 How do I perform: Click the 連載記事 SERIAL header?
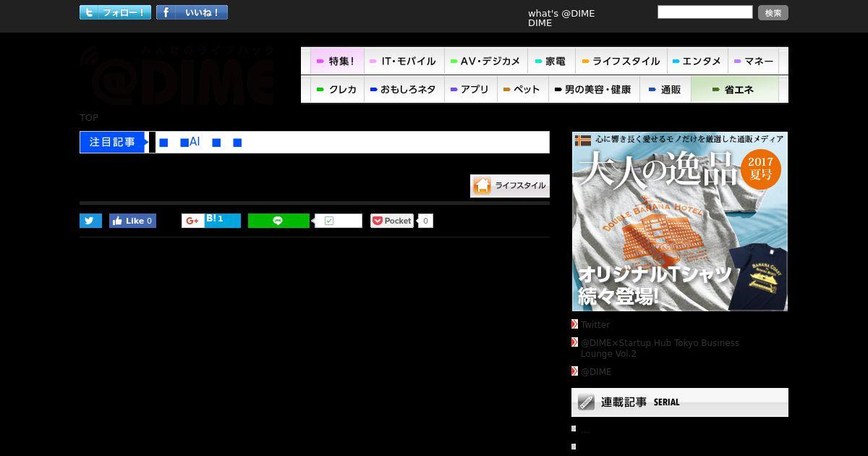coord(680,402)
